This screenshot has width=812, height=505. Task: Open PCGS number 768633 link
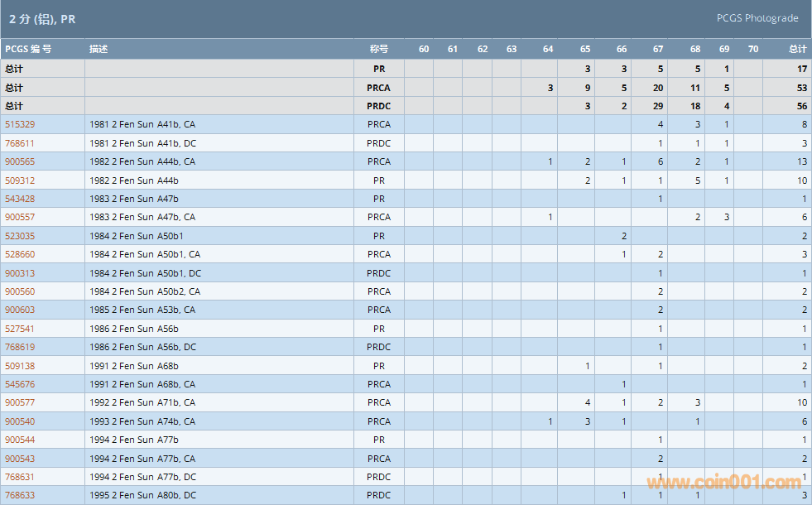pyautogui.click(x=20, y=495)
